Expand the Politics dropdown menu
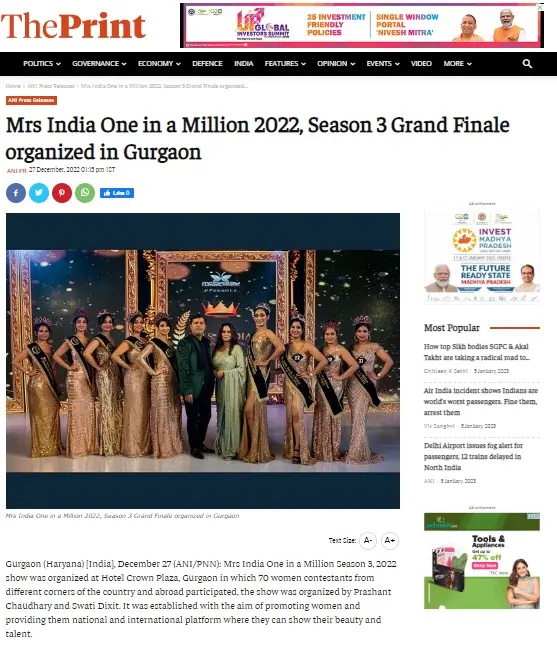The height and width of the screenshot is (656, 557). pos(42,64)
